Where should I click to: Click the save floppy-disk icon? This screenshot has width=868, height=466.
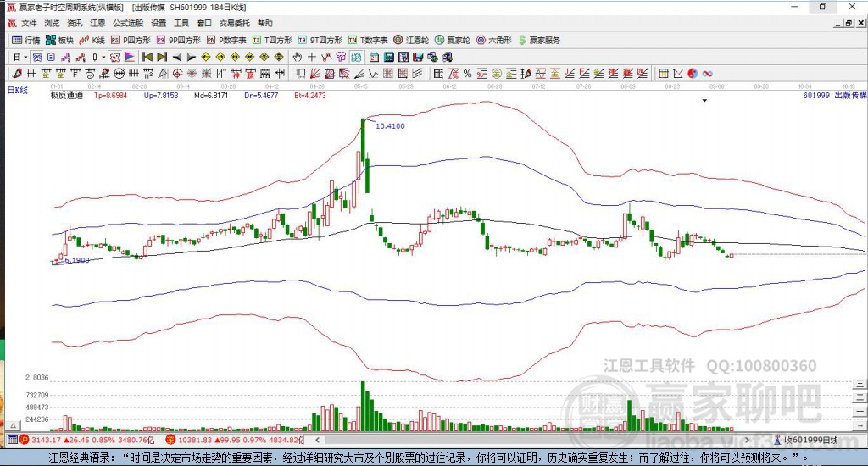click(x=418, y=57)
